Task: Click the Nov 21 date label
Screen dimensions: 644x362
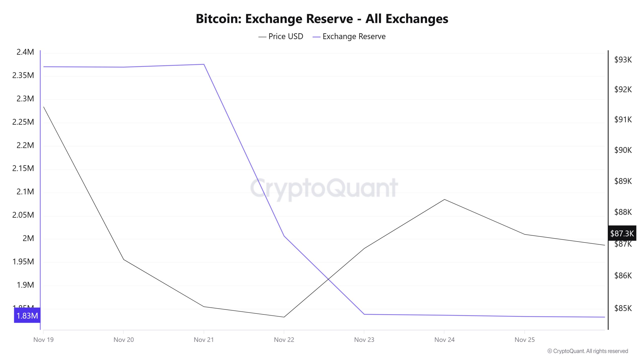Action: [x=204, y=340]
